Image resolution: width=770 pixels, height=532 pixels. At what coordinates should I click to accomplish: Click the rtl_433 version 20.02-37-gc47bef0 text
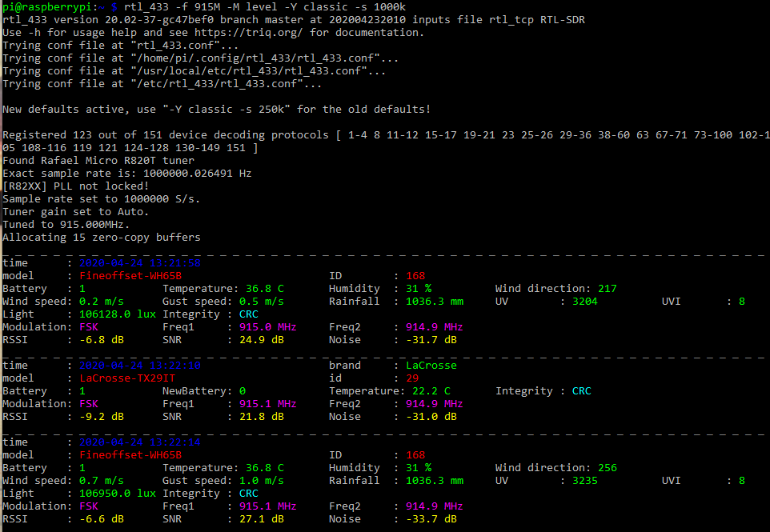[108, 20]
